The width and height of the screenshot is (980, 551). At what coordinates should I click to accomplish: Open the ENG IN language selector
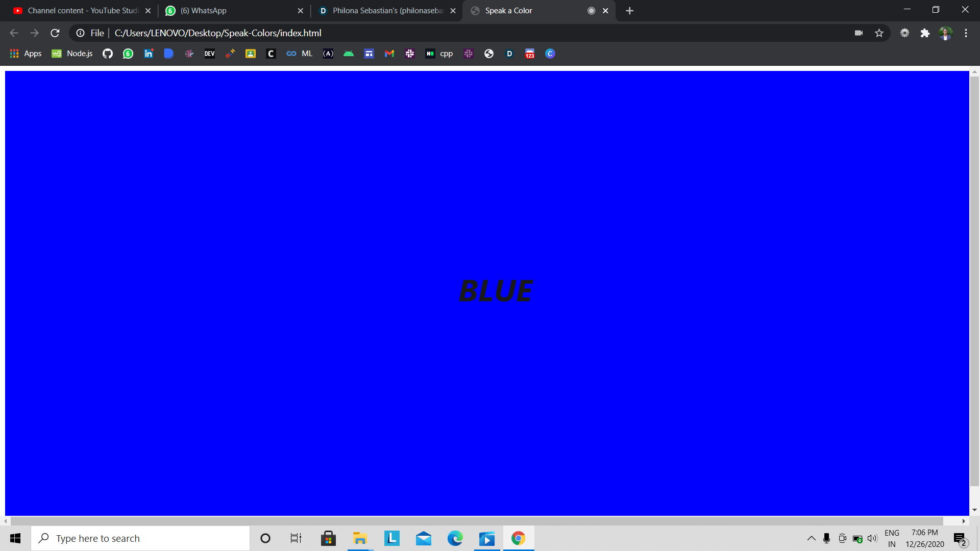[x=892, y=538]
